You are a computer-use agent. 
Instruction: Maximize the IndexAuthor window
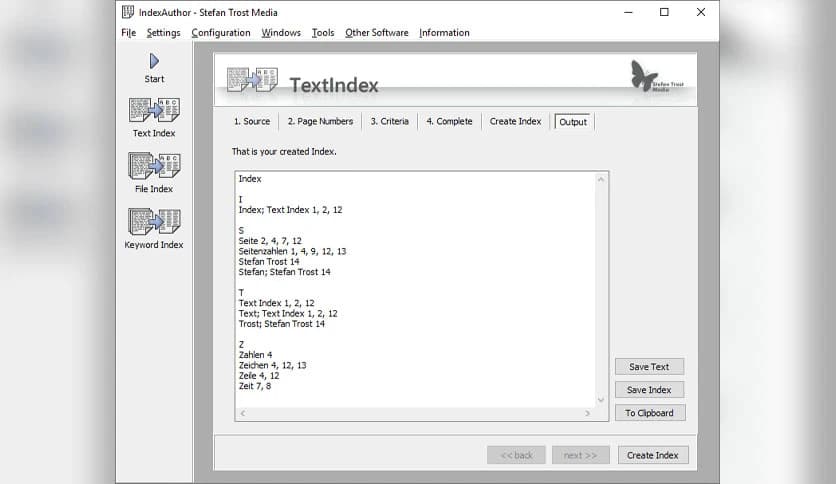click(664, 12)
